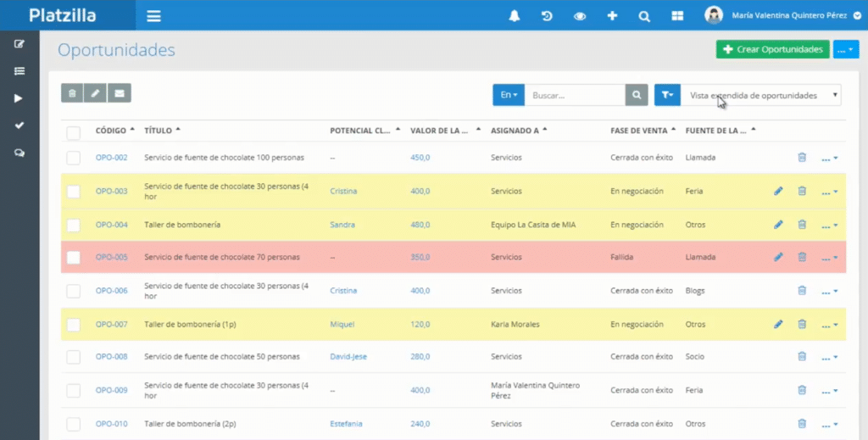Check the box for row OPO-002
This screenshot has height=440, width=868.
click(74, 158)
